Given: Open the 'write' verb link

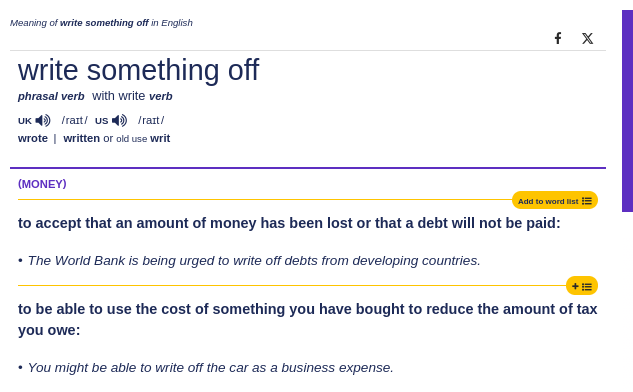Looking at the screenshot, I should coord(132,96).
